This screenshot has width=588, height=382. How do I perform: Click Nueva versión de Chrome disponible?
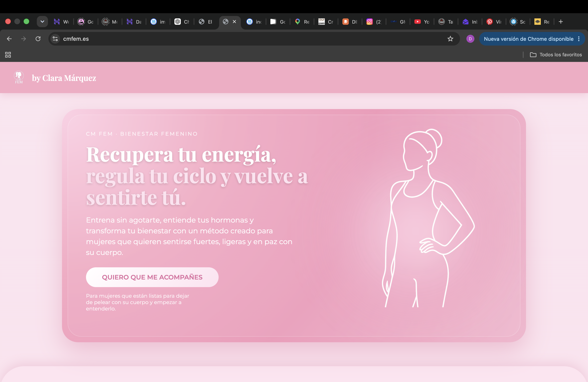528,39
